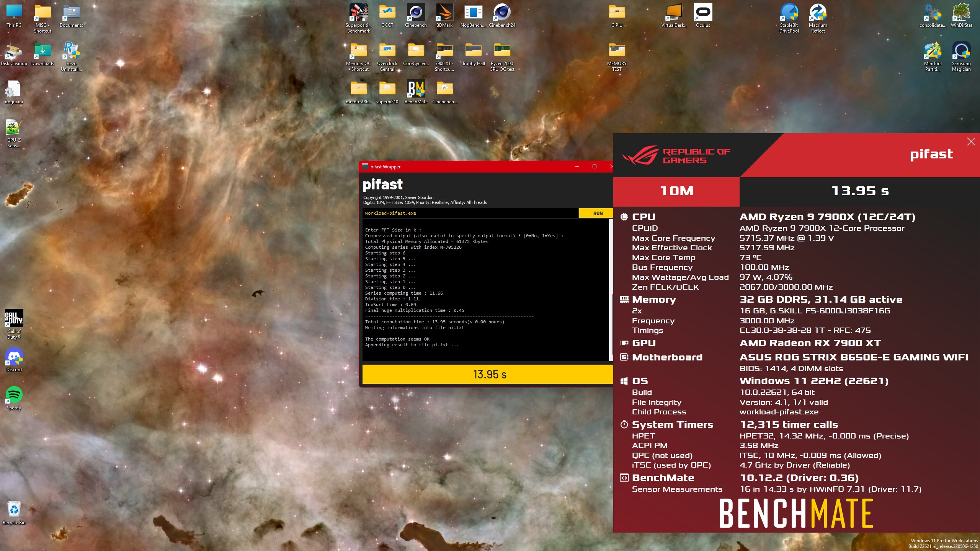Open the Downloads folder icon
This screenshot has height=551, width=980.
[42, 54]
